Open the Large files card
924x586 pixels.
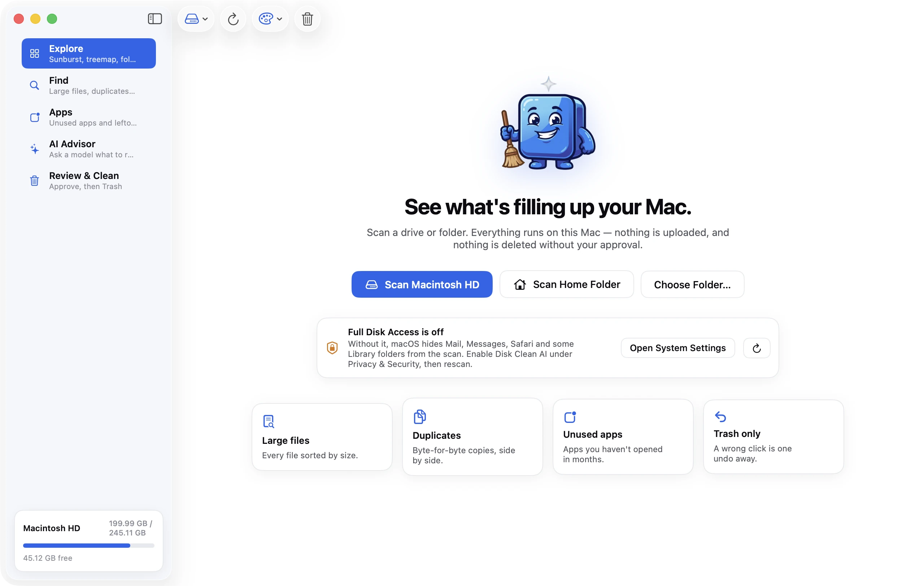tap(322, 437)
